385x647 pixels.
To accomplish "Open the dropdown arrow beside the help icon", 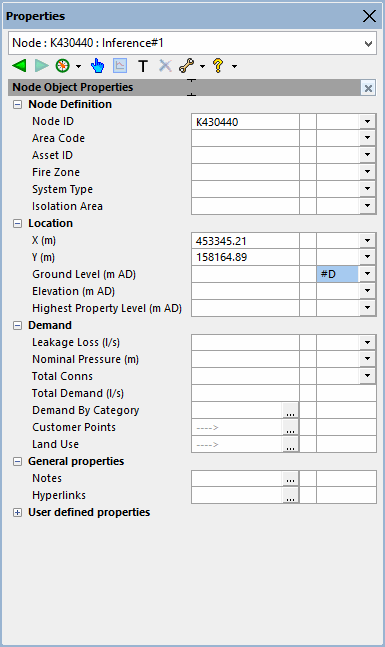I will tap(234, 66).
